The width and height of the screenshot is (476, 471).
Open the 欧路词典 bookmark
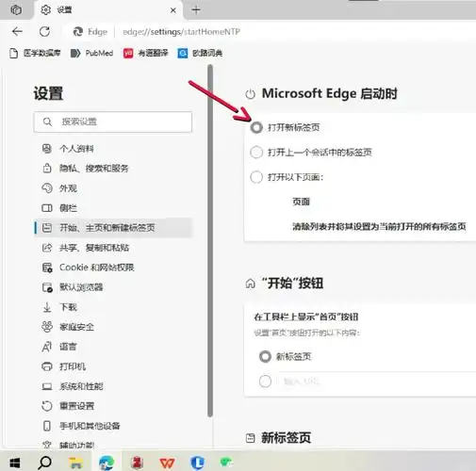200,53
